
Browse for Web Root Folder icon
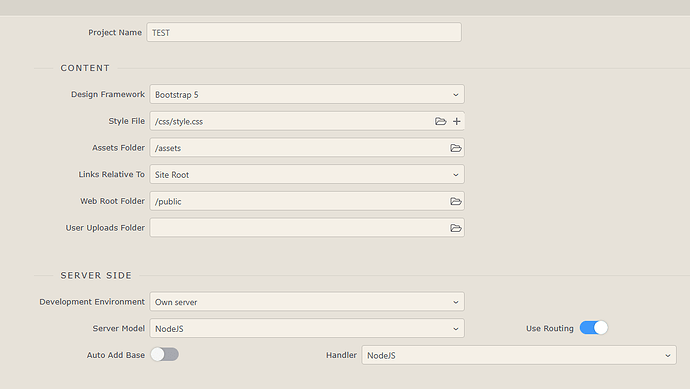pos(455,201)
